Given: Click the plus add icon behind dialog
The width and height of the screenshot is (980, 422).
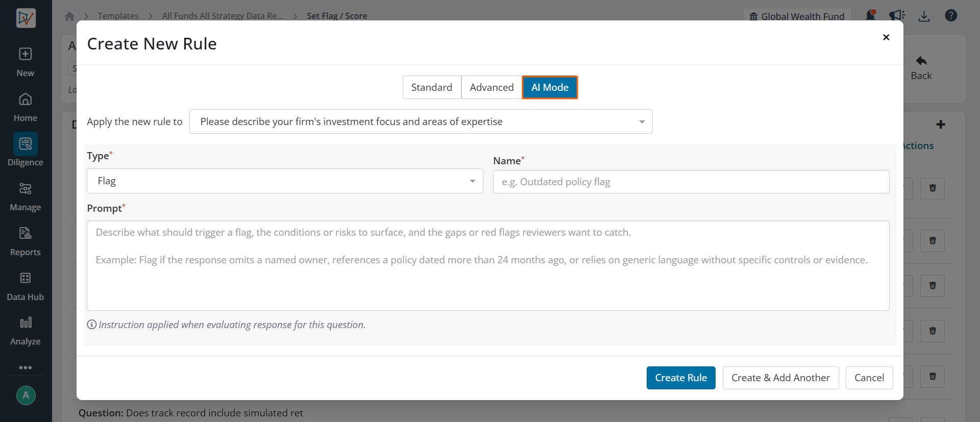Looking at the screenshot, I should click(x=941, y=125).
